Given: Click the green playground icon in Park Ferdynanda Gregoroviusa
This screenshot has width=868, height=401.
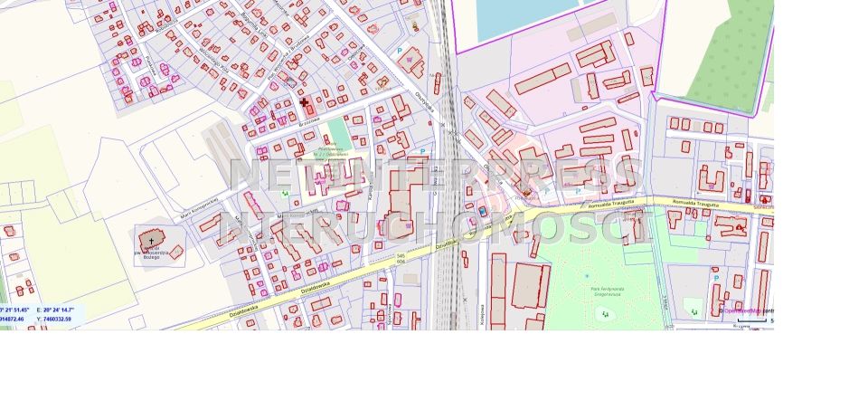Looking at the screenshot, I should click(x=604, y=313).
